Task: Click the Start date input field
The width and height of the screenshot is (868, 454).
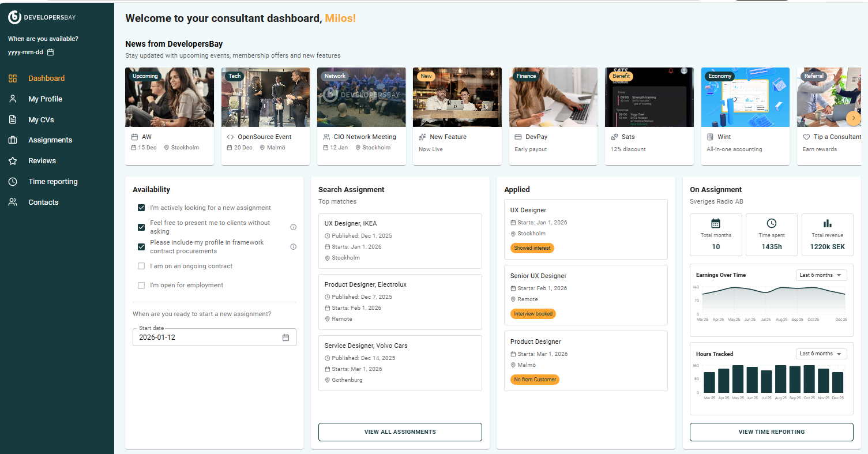Action: coord(215,337)
